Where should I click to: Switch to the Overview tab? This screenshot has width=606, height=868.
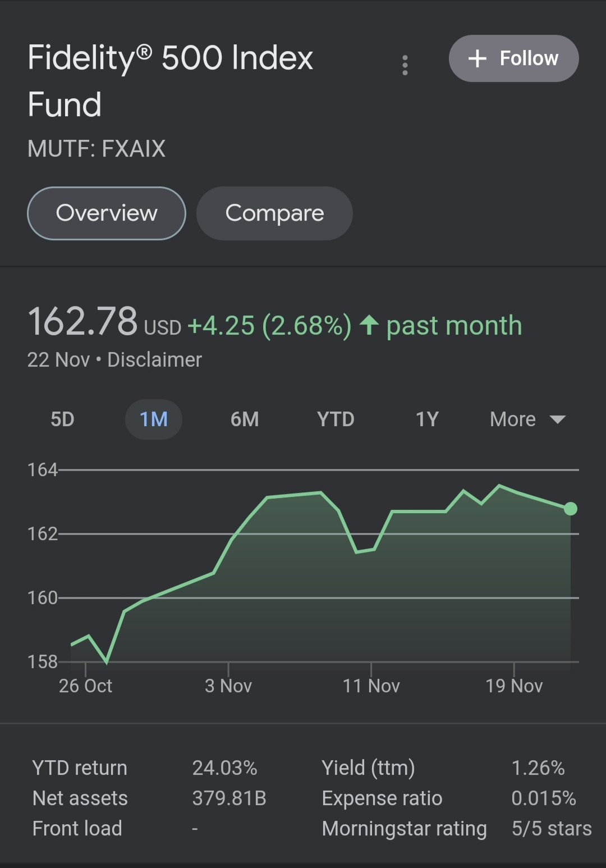(107, 213)
